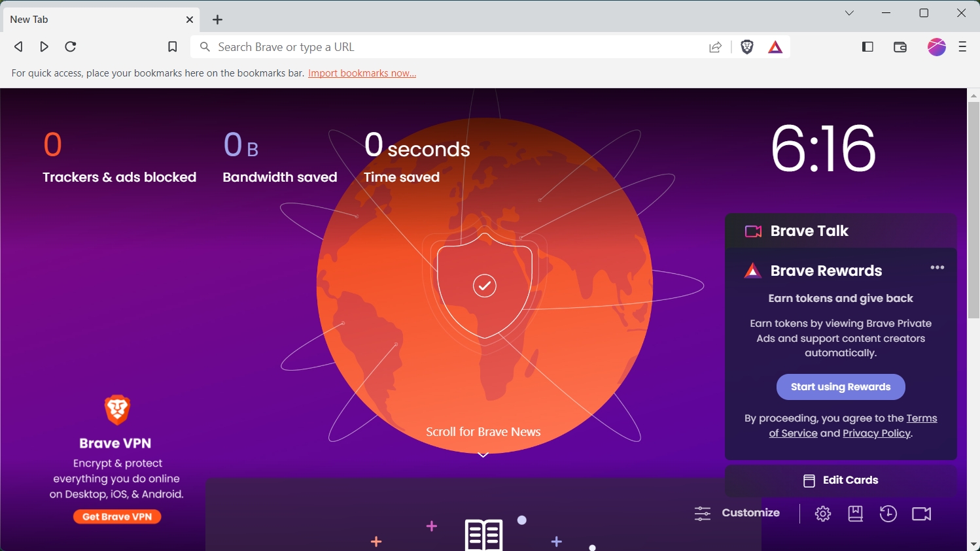Click the page scrollbar up arrow
Image resolution: width=980 pixels, height=551 pixels.
973,95
